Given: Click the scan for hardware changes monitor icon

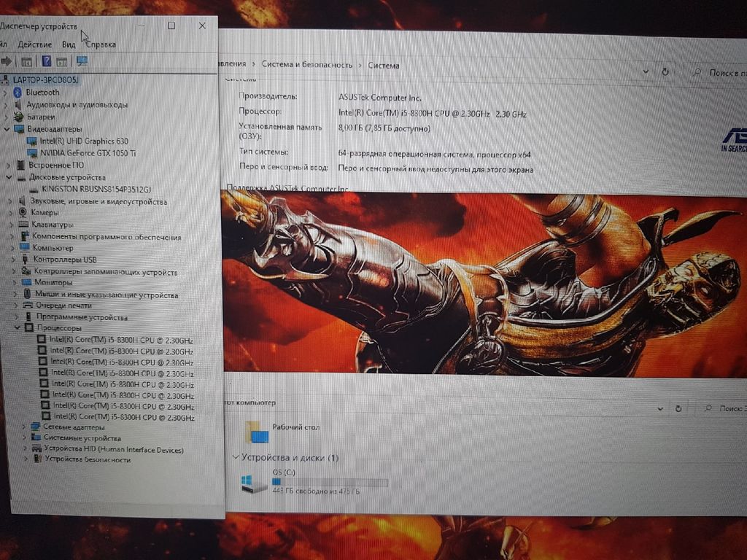Looking at the screenshot, I should pyautogui.click(x=82, y=61).
